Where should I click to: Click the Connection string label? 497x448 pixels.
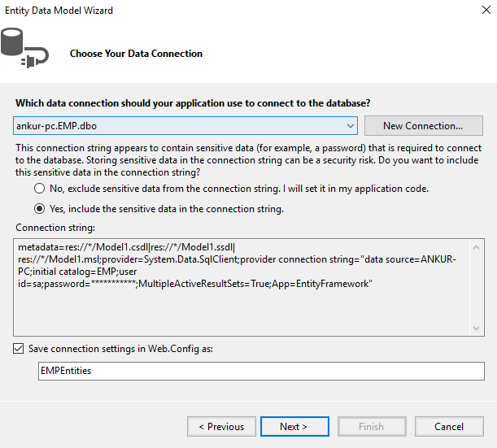coord(55,228)
